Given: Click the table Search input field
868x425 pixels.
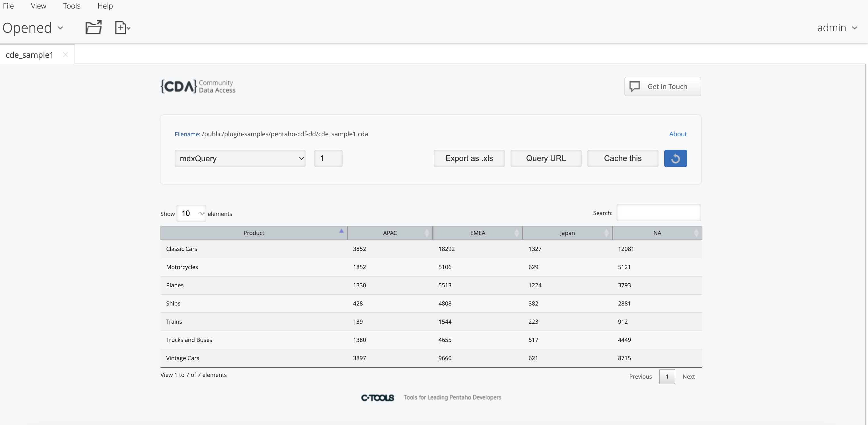Looking at the screenshot, I should (659, 213).
